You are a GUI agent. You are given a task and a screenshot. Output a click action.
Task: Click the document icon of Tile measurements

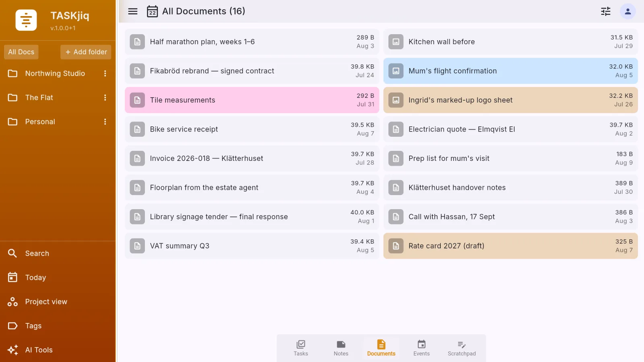tap(137, 100)
